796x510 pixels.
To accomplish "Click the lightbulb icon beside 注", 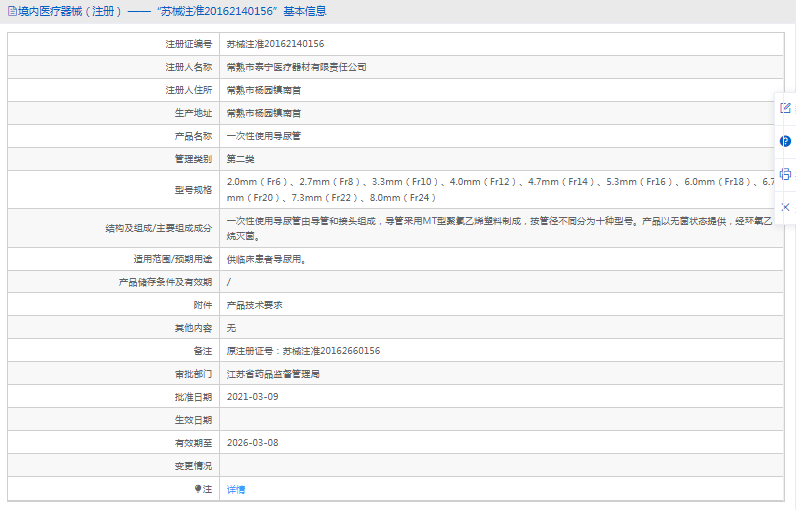I will click(x=198, y=489).
